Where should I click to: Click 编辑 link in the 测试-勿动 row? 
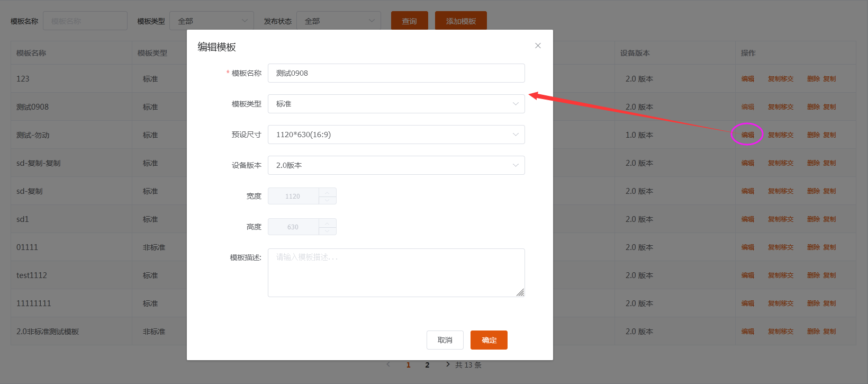click(747, 135)
